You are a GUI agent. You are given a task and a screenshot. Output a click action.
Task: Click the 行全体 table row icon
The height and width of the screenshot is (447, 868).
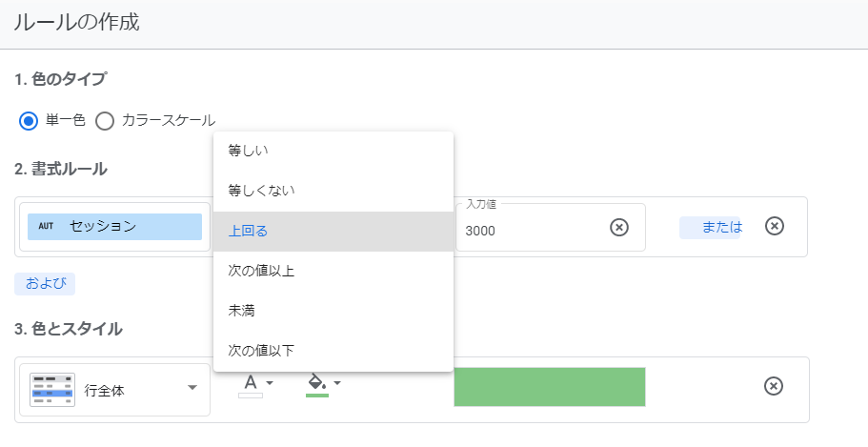[x=52, y=389]
